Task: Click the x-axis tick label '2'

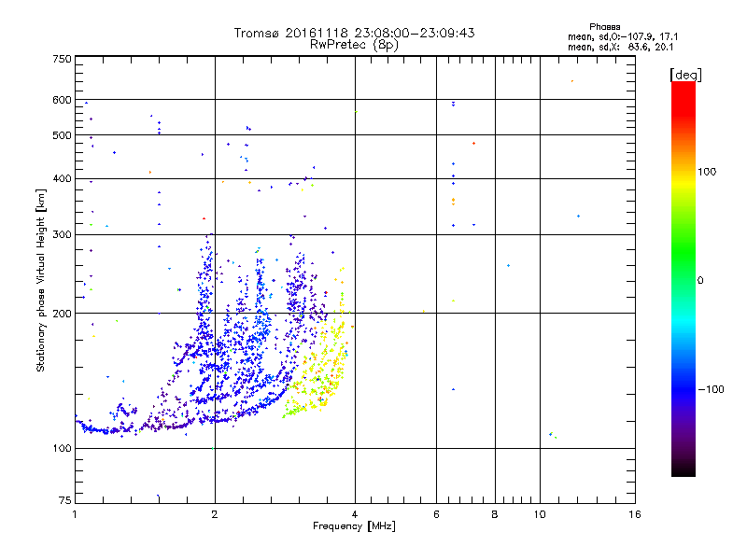Action: coord(215,514)
